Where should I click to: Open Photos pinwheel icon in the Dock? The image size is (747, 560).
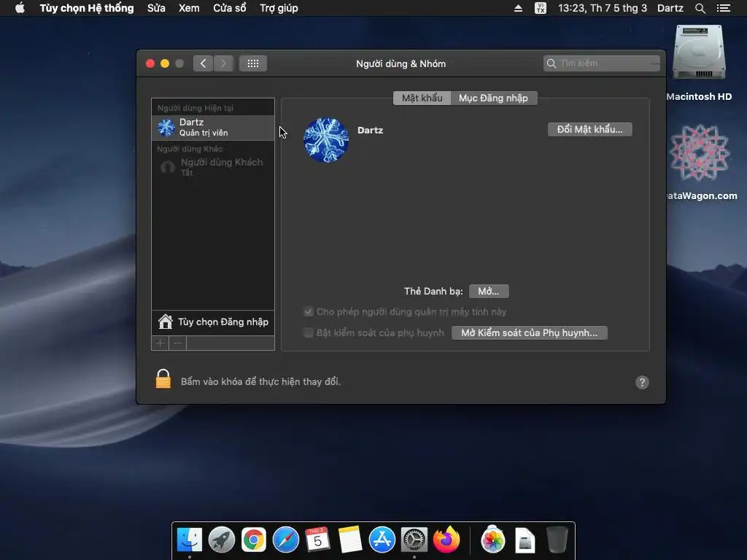click(493, 540)
